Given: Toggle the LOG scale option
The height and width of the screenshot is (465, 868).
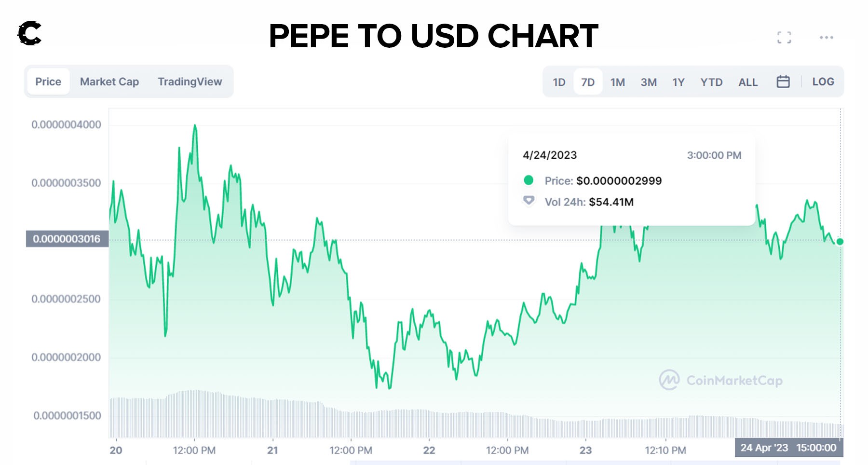Looking at the screenshot, I should click(x=823, y=82).
